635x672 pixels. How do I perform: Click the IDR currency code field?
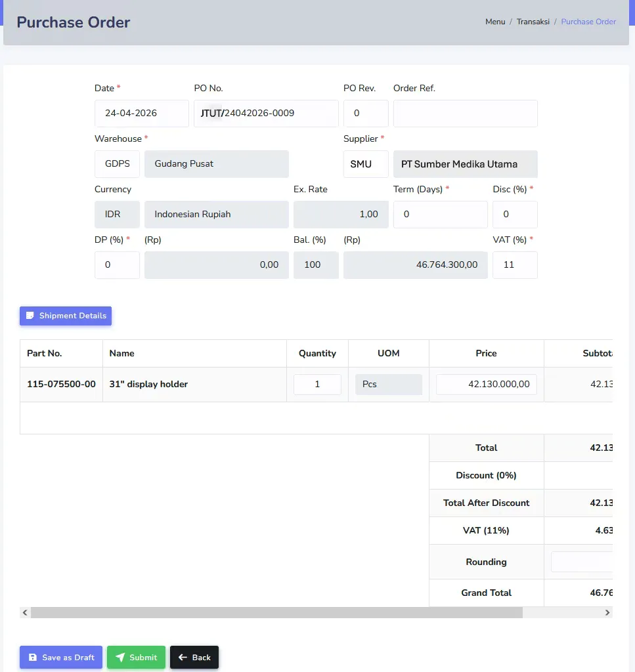117,215
